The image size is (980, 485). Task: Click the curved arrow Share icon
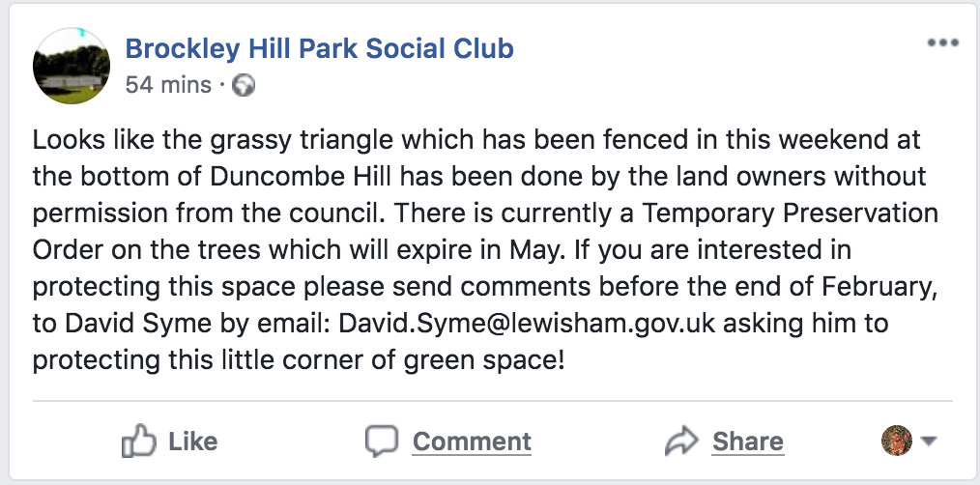[682, 442]
